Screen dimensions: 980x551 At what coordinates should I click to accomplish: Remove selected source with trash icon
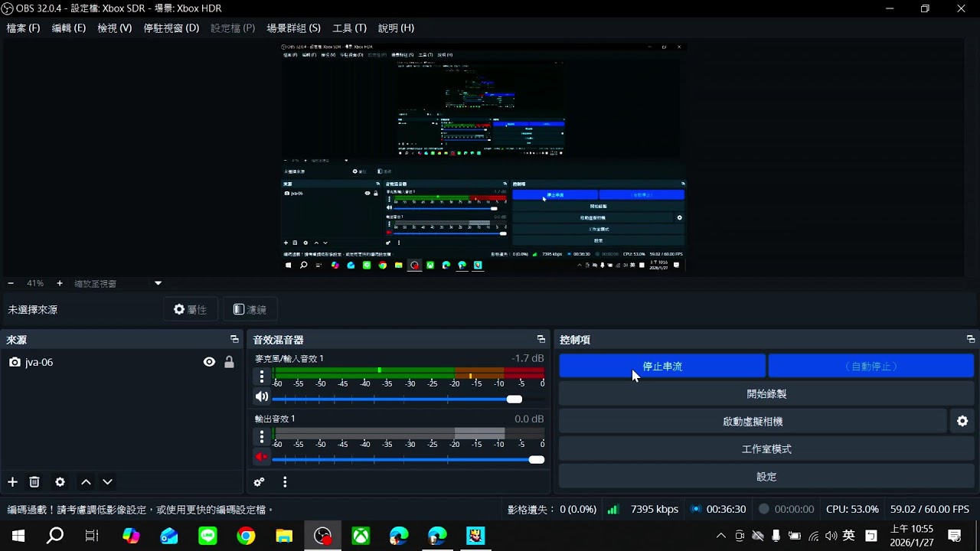click(x=34, y=482)
